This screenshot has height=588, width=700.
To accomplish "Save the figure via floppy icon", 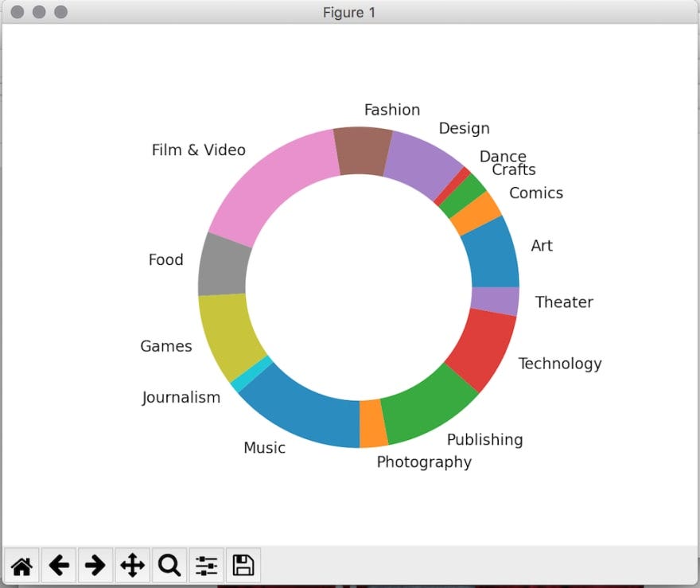I will click(243, 566).
